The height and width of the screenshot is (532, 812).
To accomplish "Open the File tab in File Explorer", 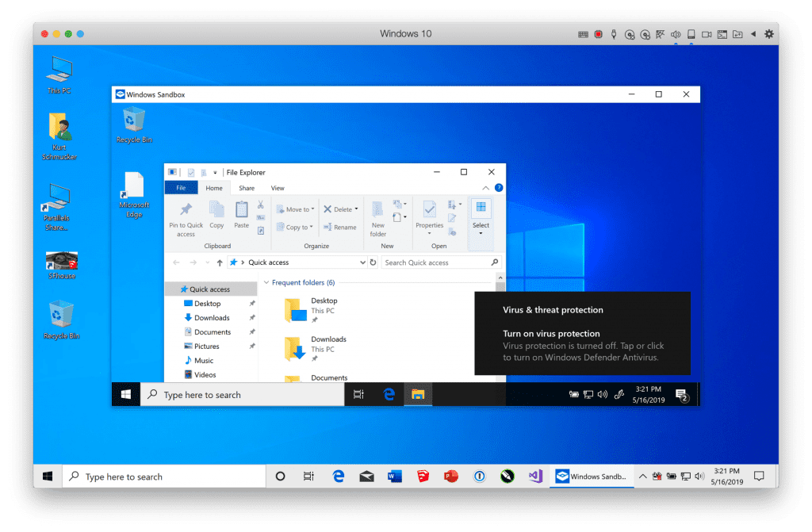I will click(181, 188).
